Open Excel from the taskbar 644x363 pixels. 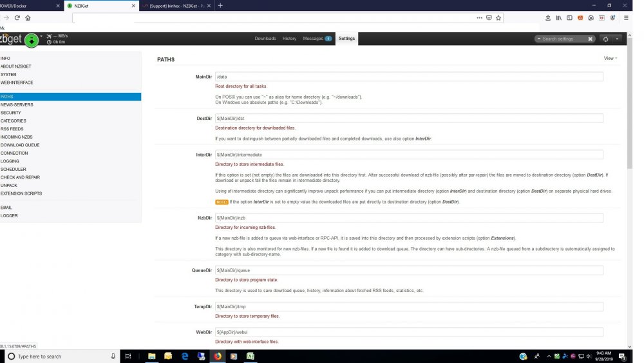click(251, 357)
